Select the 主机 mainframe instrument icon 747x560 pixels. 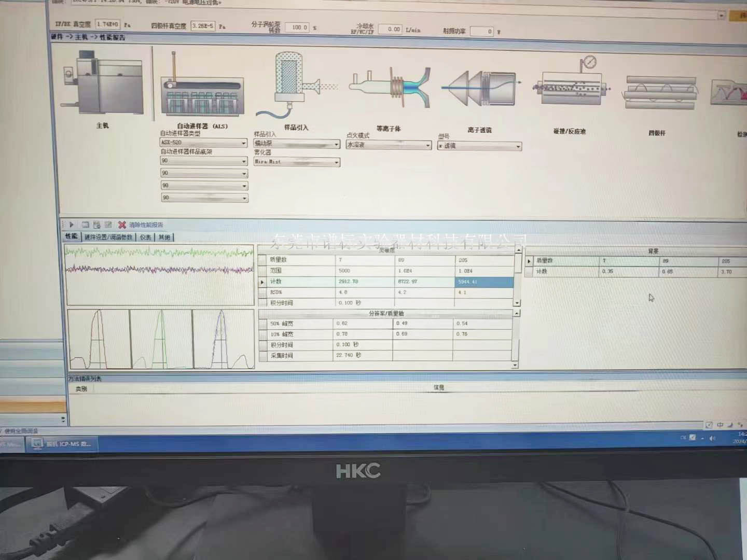[x=103, y=84]
